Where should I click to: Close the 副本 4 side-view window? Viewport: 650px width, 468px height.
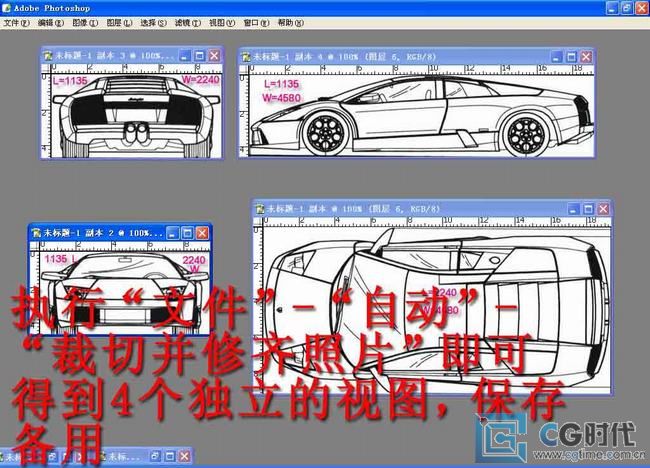pyautogui.click(x=586, y=57)
